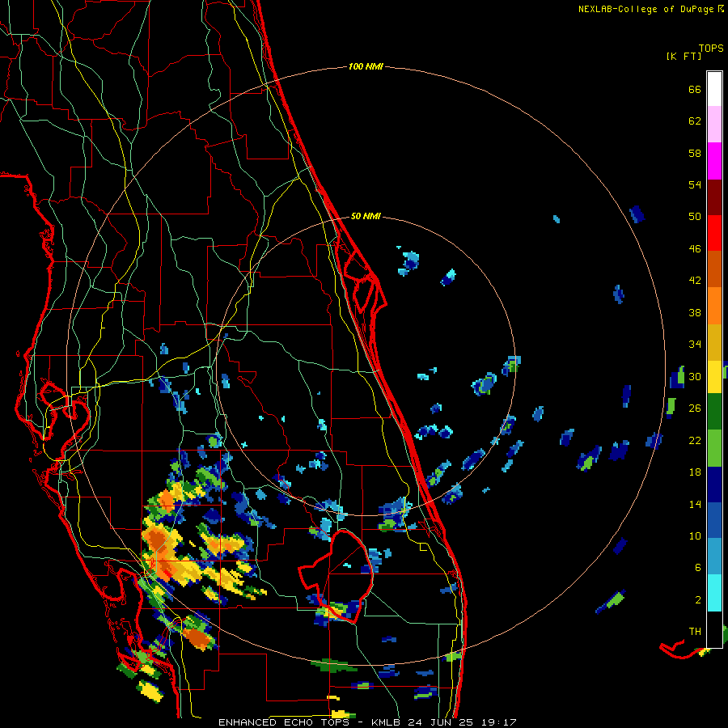Screen dimensions: 728x728
Task: Select the 100 NMI range ring label
Action: [366, 67]
